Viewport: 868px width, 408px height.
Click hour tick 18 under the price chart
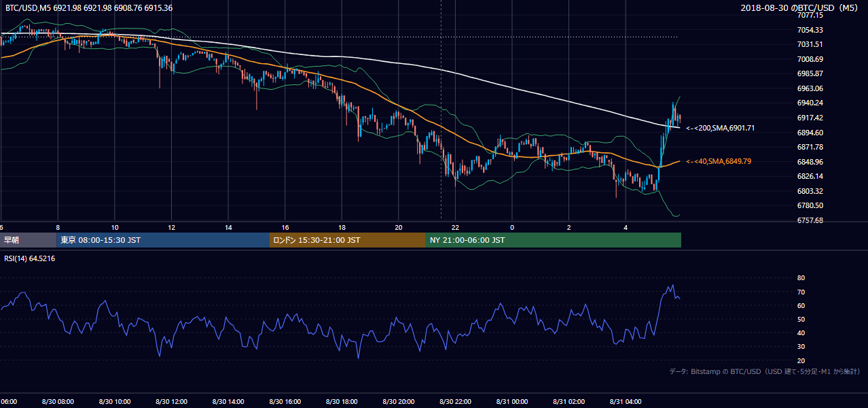342,227
